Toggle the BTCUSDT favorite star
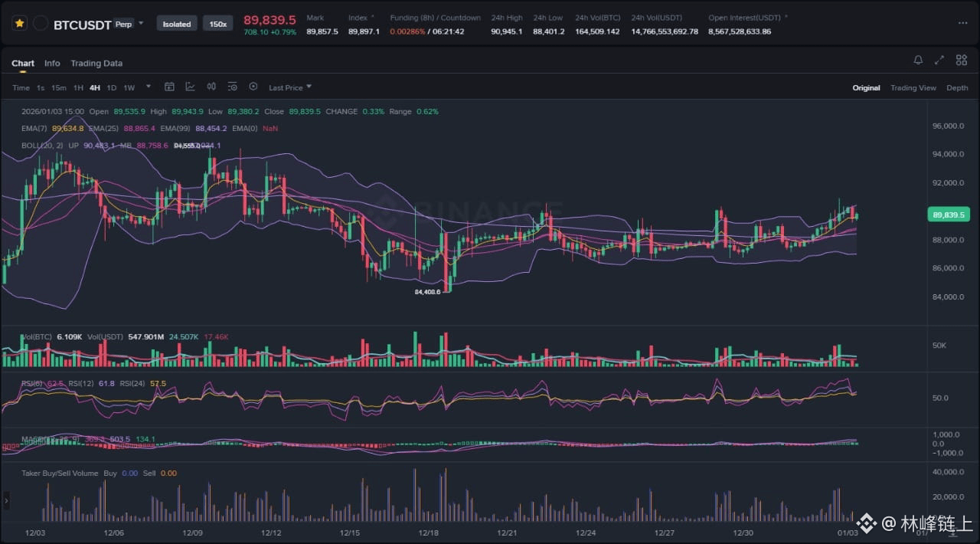This screenshot has height=544, width=980. tap(19, 24)
